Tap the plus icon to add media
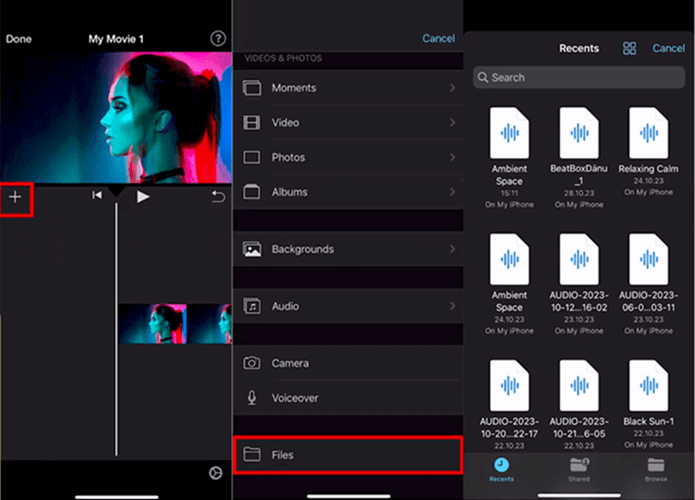 pos(16,197)
